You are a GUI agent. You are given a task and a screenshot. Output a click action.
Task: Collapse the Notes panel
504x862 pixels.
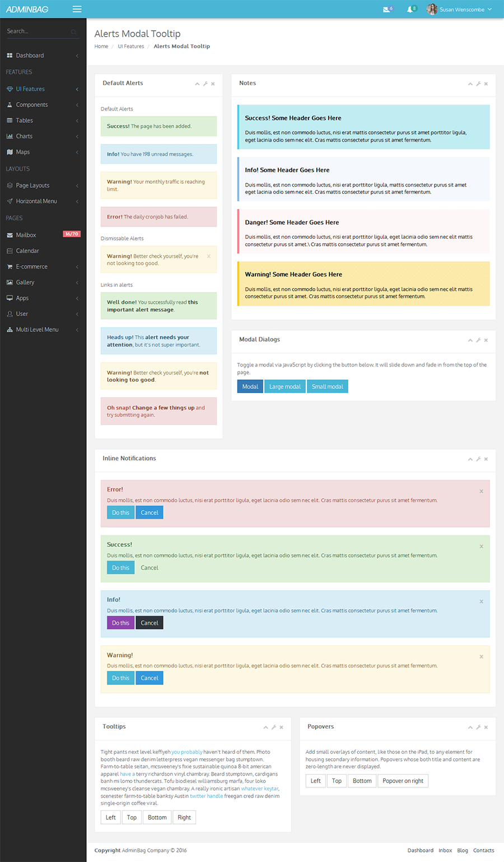(x=470, y=83)
